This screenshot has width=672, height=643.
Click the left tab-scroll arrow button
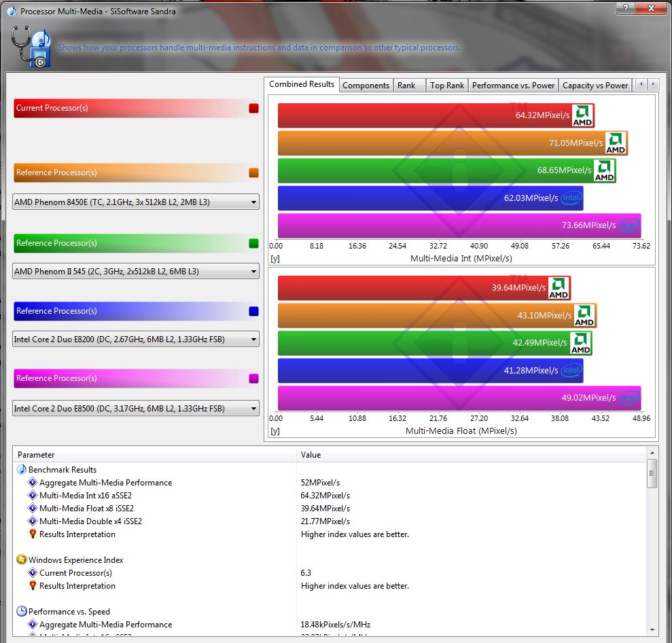pyautogui.click(x=641, y=84)
